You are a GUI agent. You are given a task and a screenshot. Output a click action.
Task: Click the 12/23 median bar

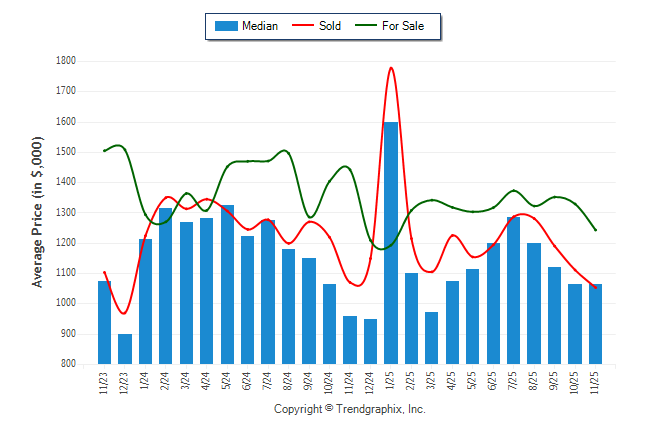point(125,348)
